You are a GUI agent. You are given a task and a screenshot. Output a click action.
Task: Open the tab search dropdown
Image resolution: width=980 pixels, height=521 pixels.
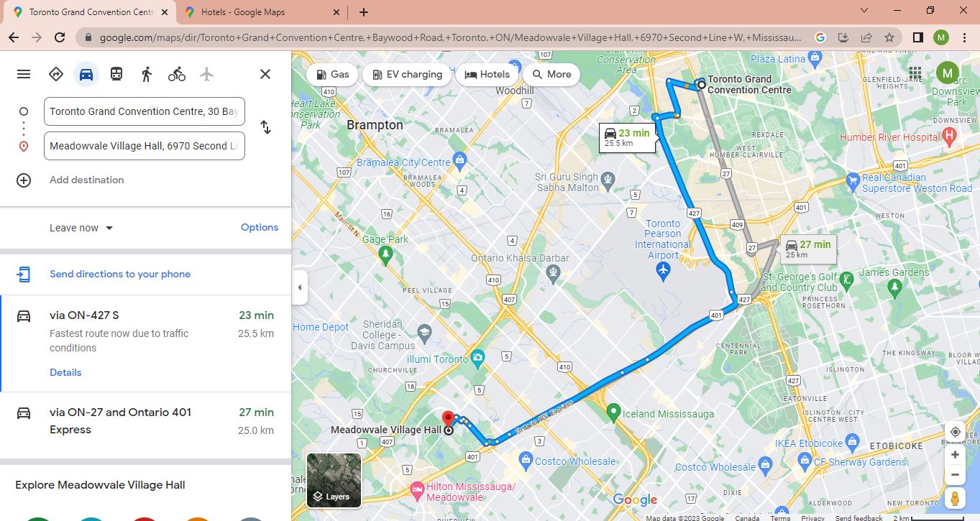point(864,11)
